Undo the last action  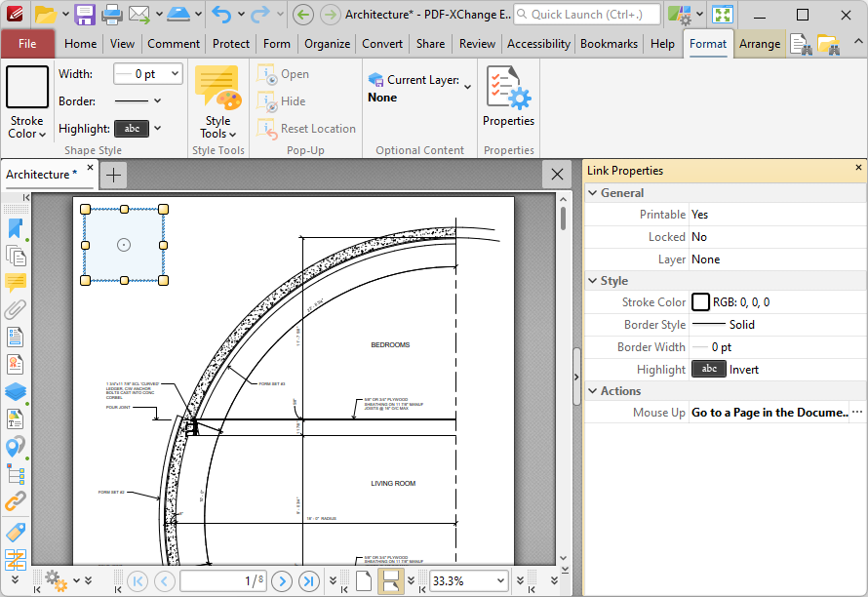(221, 15)
